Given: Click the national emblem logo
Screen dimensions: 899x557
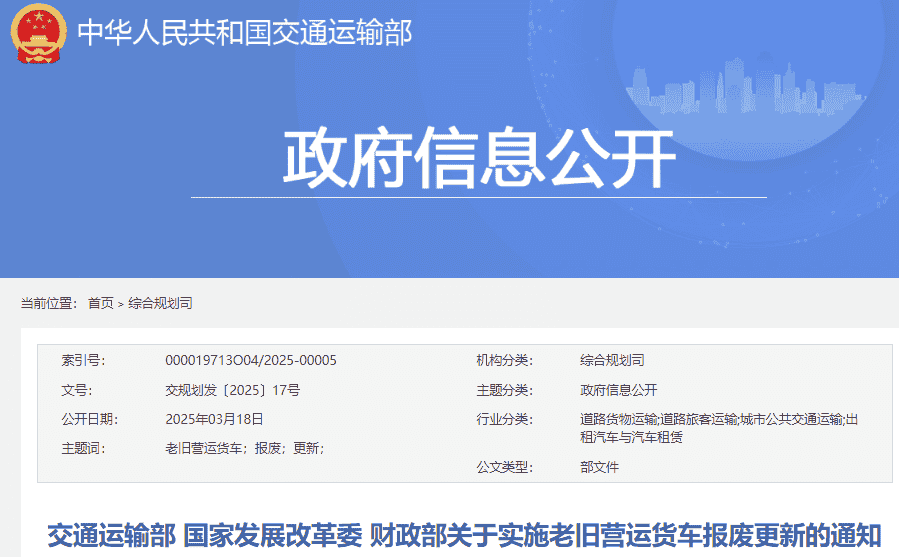Looking at the screenshot, I should [x=37, y=32].
